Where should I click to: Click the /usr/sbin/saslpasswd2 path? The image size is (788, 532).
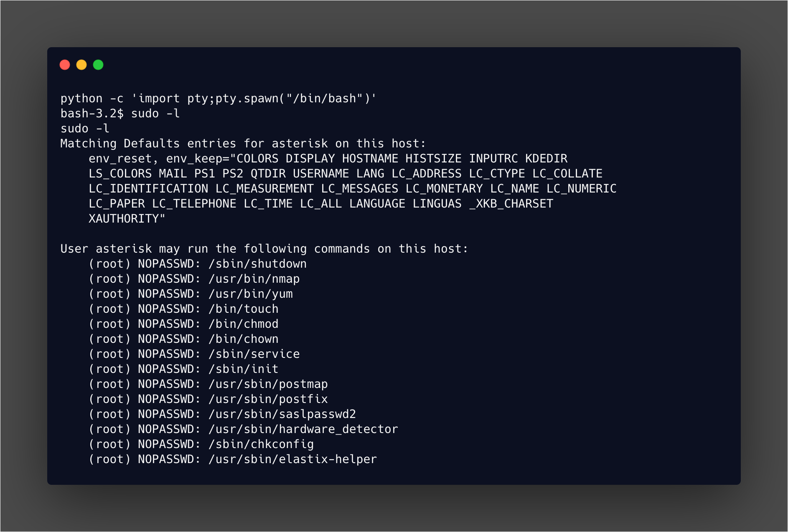[x=282, y=414]
